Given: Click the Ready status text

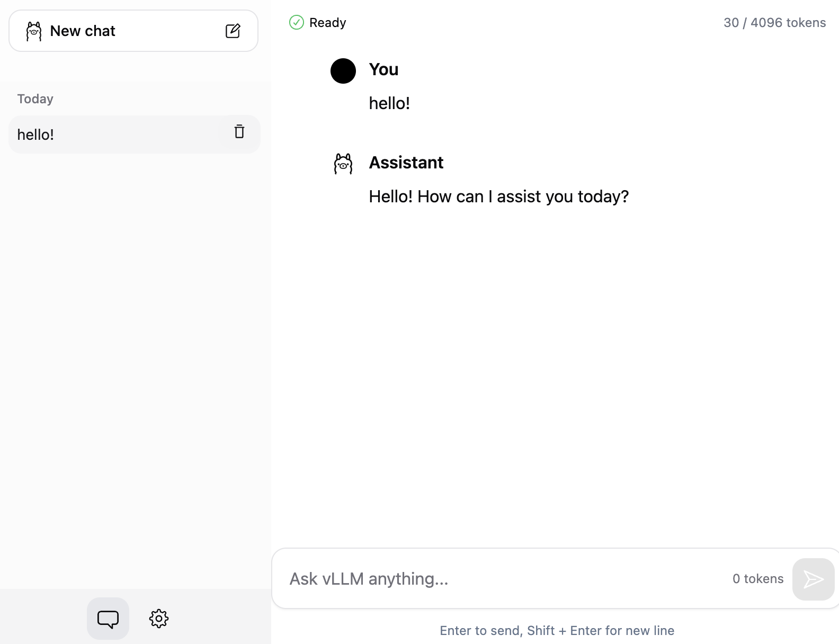Looking at the screenshot, I should click(327, 22).
